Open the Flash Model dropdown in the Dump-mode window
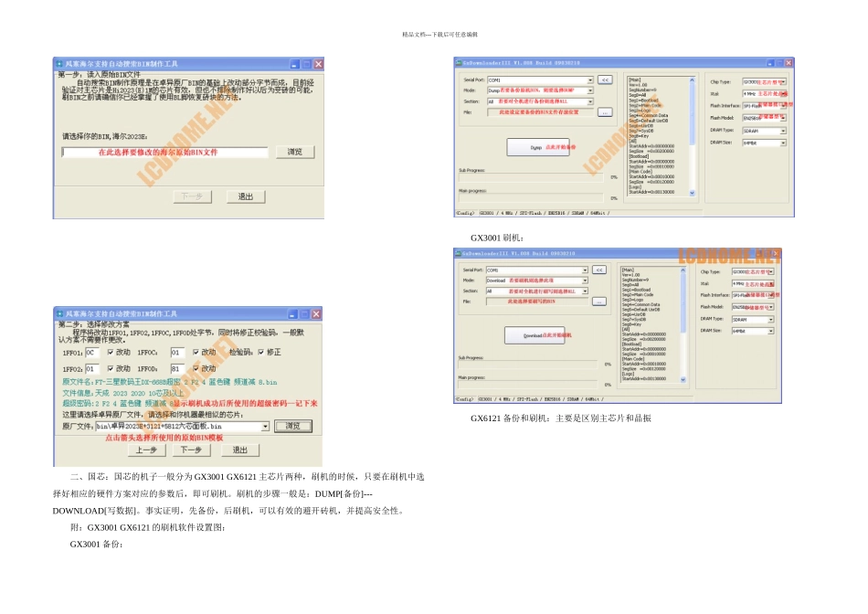Viewport: 868px width, 614px height. tap(783, 118)
